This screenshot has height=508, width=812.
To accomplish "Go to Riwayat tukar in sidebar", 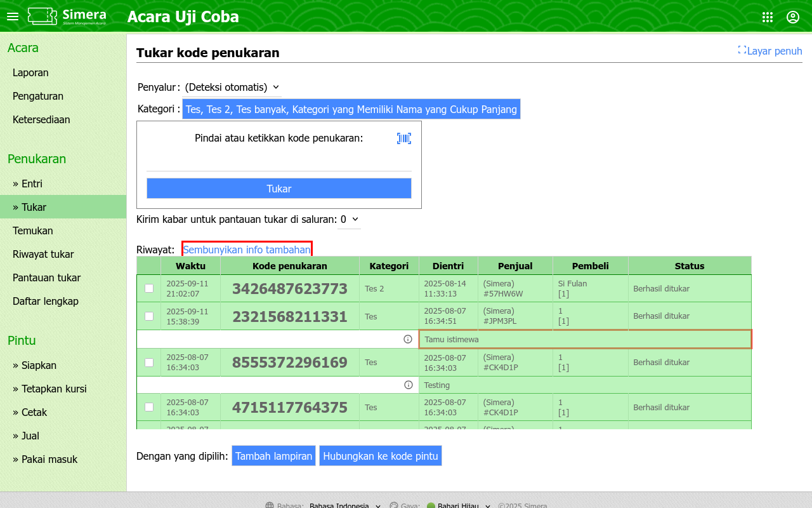I will point(43,254).
